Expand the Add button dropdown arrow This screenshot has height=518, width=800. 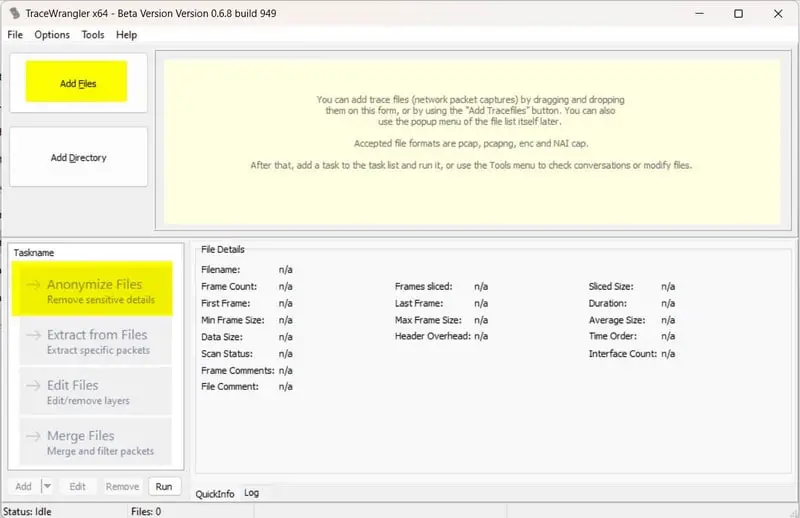pos(47,486)
